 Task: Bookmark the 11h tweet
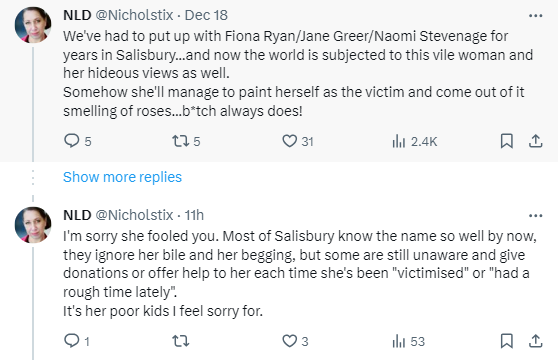tap(507, 341)
